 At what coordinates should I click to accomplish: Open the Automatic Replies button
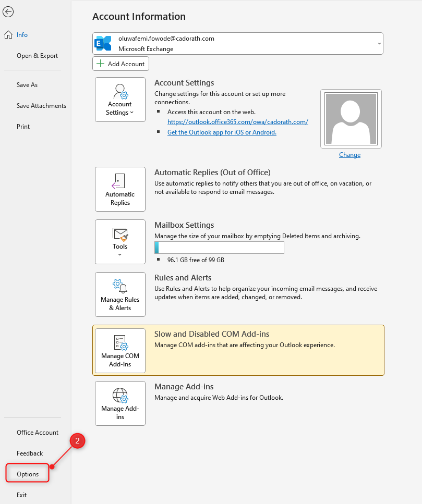click(120, 189)
